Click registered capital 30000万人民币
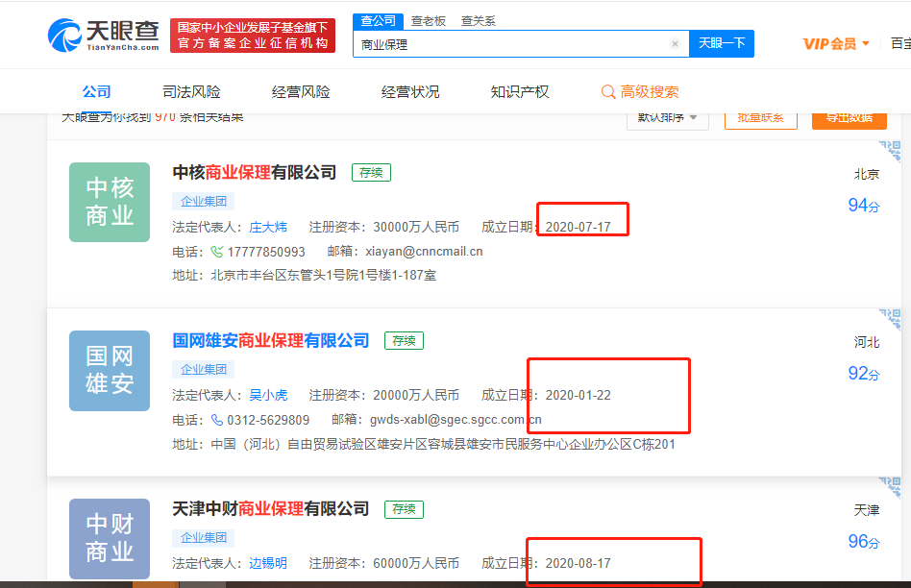This screenshot has width=911, height=588. coord(416,227)
